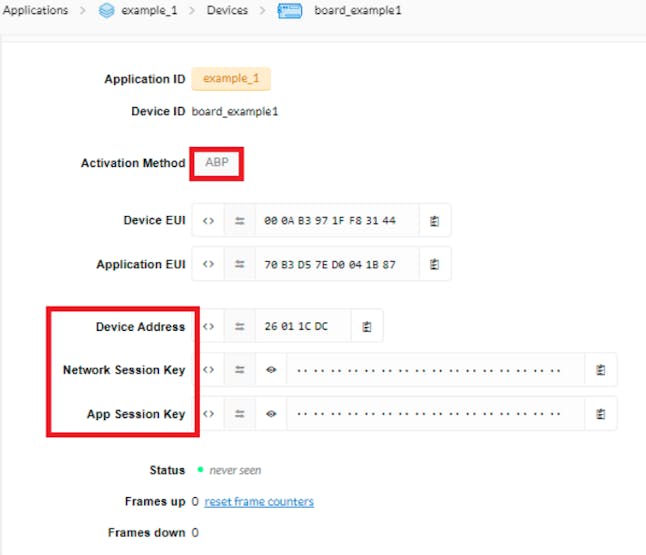Copy the App Session Key to clipboard

pyautogui.click(x=601, y=414)
